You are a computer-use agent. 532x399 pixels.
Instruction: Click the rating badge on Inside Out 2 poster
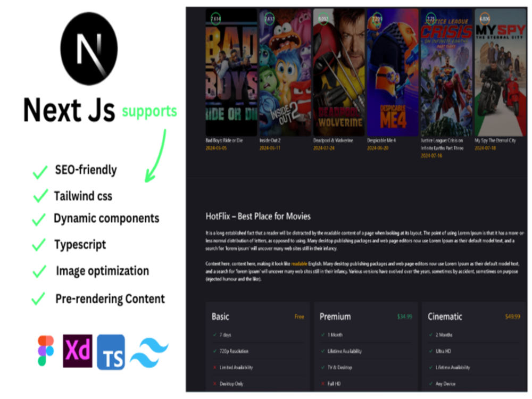pyautogui.click(x=269, y=19)
